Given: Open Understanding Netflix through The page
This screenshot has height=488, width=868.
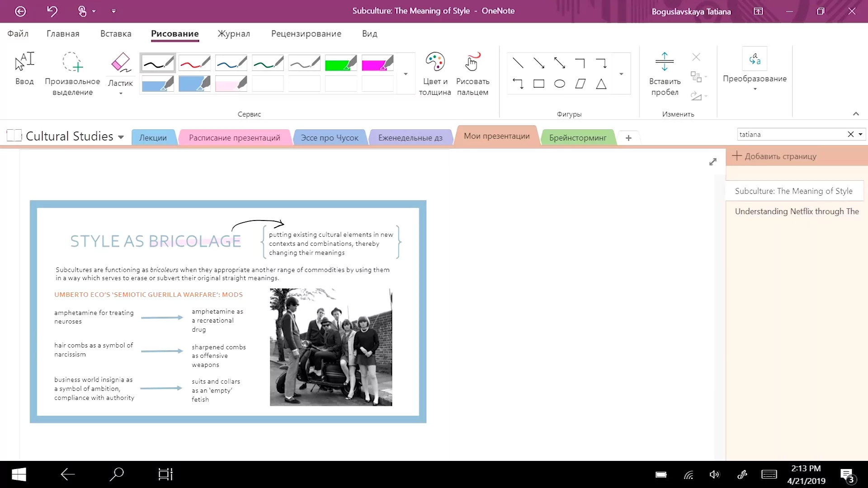Looking at the screenshot, I should click(797, 211).
